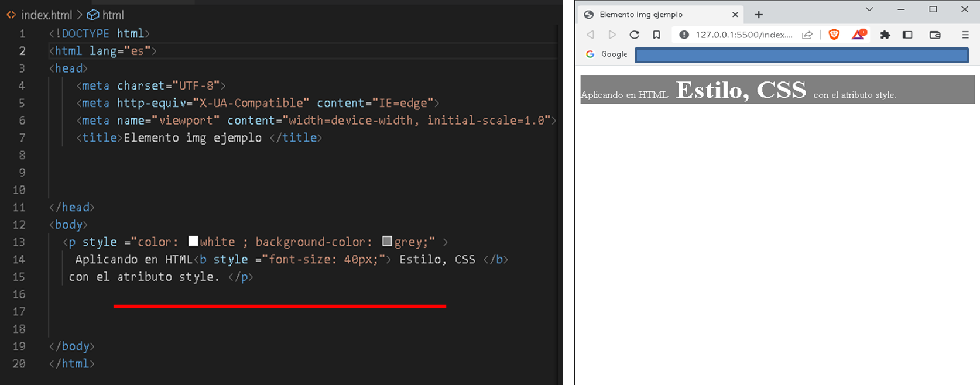Open the Brave Rewards triangle icon
The height and width of the screenshot is (385, 980).
858,35
